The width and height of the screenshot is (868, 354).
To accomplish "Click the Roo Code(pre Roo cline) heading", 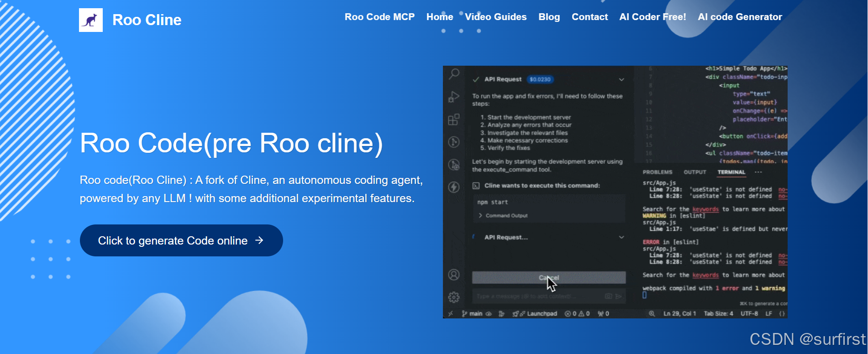I will [x=231, y=143].
